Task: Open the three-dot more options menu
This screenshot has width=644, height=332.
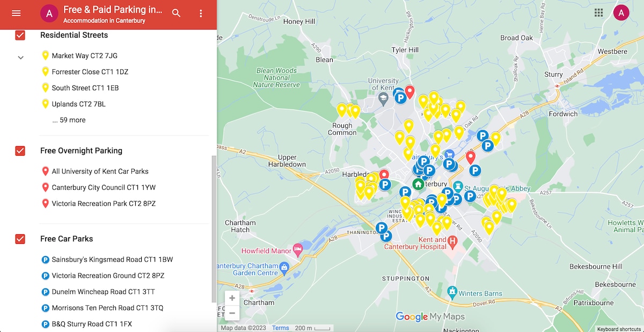Action: click(201, 13)
